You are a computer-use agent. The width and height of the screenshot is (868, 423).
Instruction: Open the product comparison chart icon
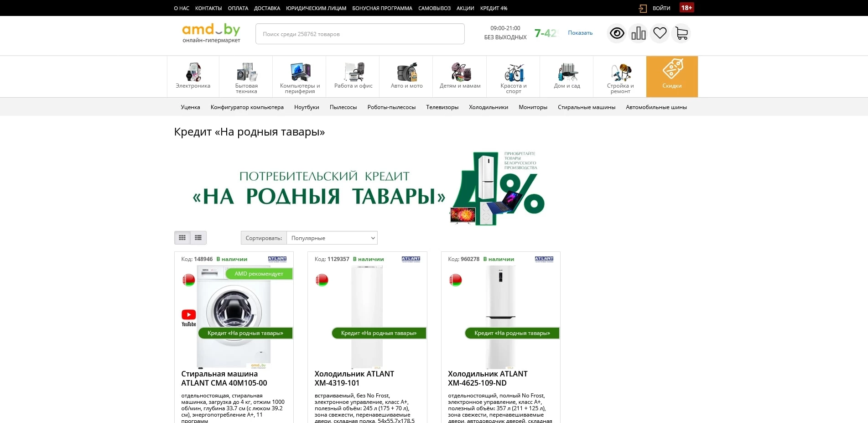[x=638, y=33]
